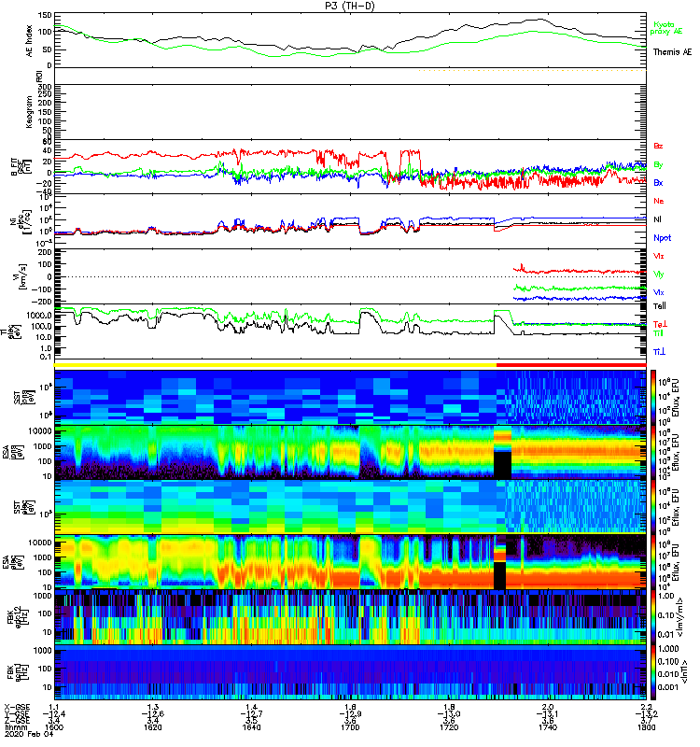Click the 1800 time tick label

[646, 727]
